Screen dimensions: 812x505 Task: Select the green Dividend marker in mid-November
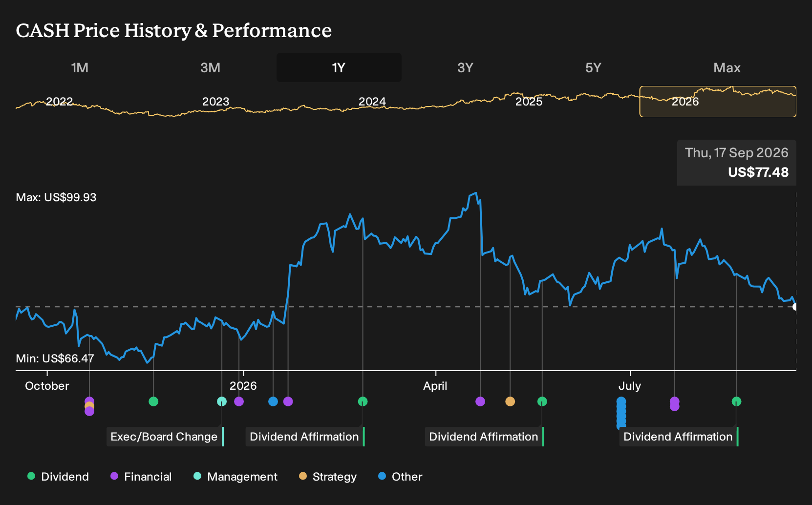153,401
